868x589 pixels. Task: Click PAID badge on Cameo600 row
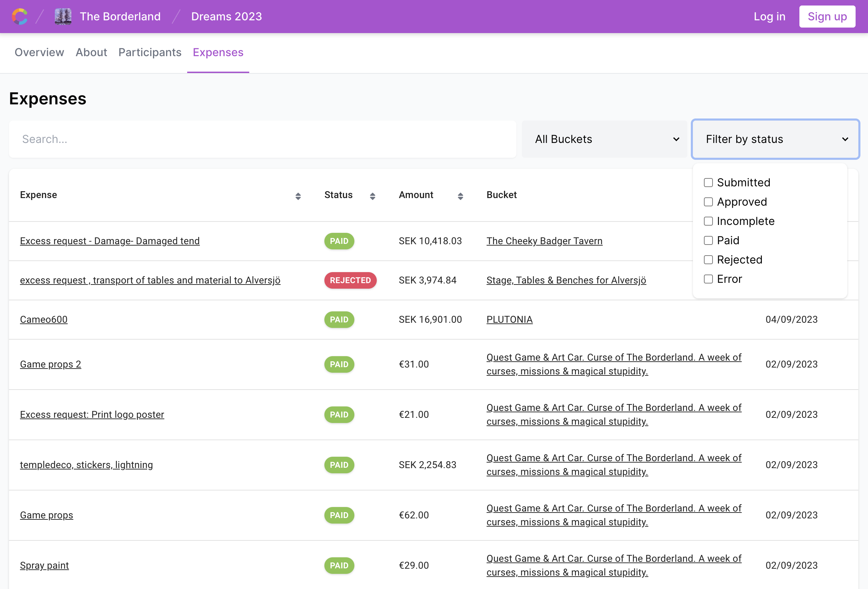pyautogui.click(x=339, y=320)
